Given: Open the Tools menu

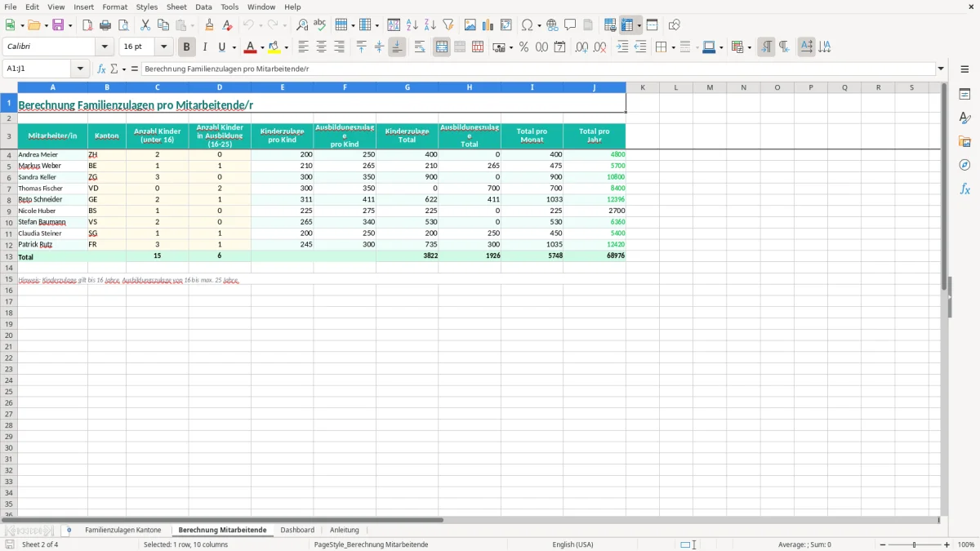Looking at the screenshot, I should pyautogui.click(x=229, y=7).
